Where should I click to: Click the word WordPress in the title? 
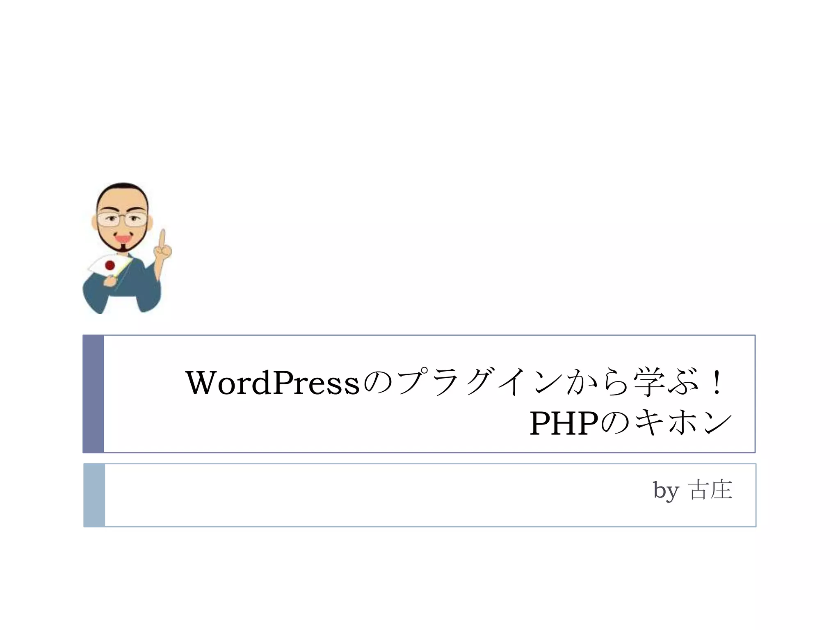(273, 383)
